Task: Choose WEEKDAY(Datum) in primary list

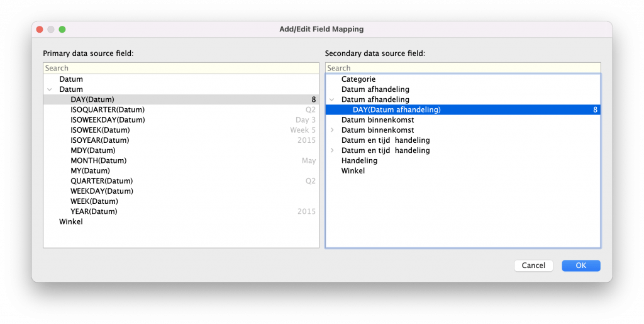Action: [101, 191]
